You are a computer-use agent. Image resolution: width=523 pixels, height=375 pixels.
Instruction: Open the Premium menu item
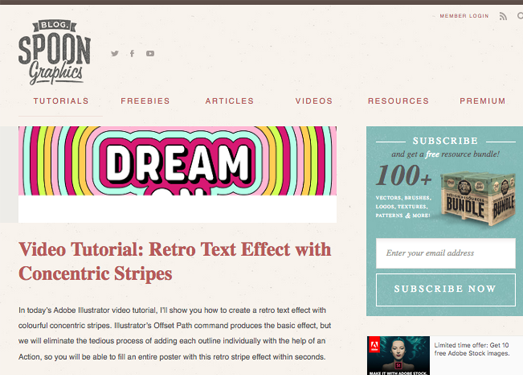pos(483,101)
